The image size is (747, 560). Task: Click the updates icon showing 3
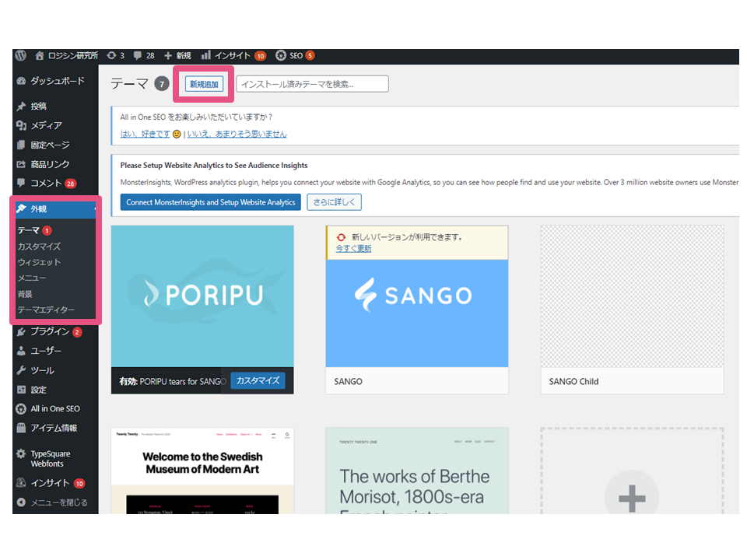(x=115, y=56)
